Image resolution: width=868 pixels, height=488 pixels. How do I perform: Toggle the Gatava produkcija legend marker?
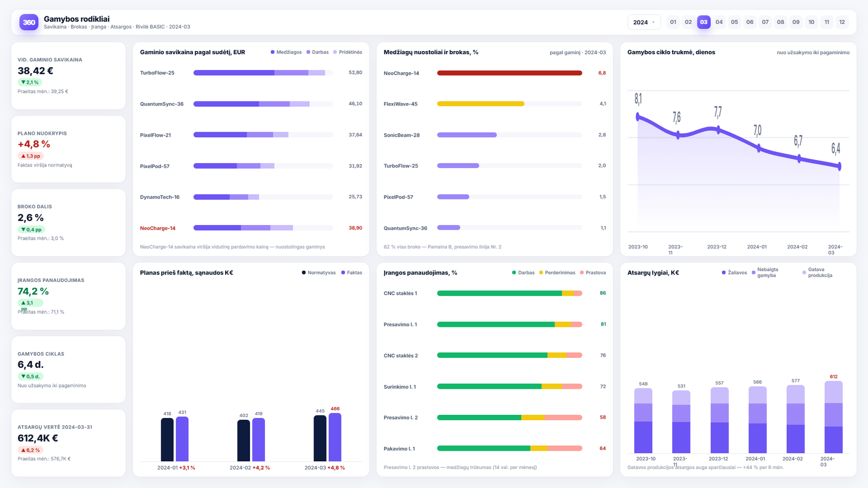(x=804, y=273)
